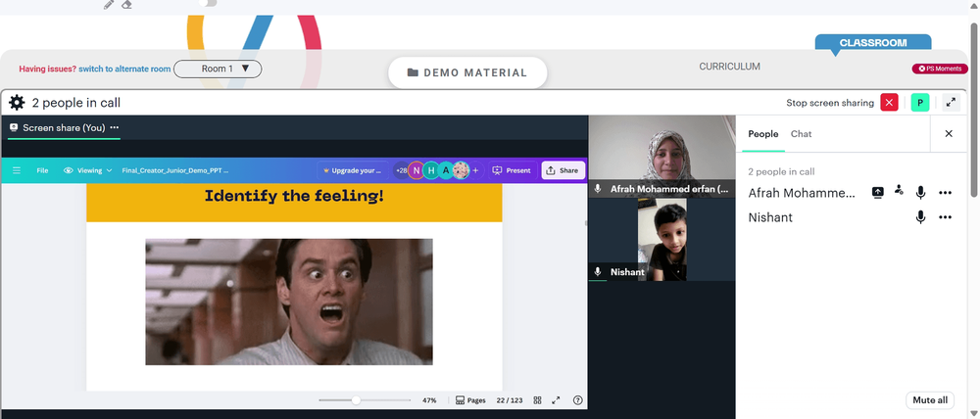Viewport: 980px width, 419px height.
Task: Show the +28 additional collaborators
Action: pyautogui.click(x=401, y=169)
